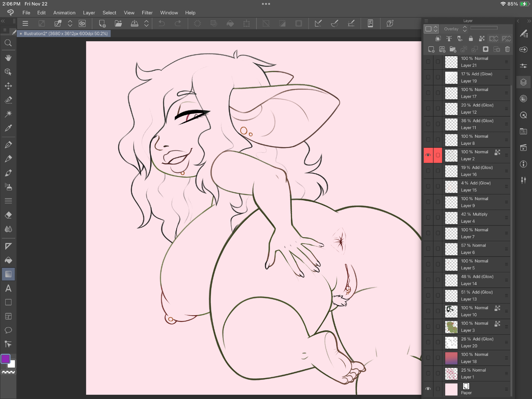Click lock layer icon
532x399 pixels.
[x=471, y=39]
